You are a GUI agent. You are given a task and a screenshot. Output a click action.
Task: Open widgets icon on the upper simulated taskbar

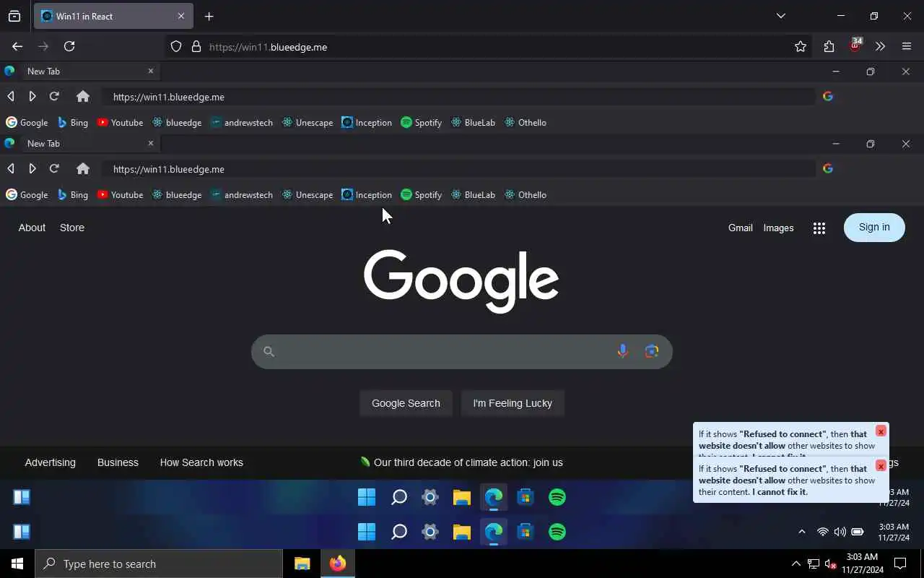pyautogui.click(x=22, y=497)
